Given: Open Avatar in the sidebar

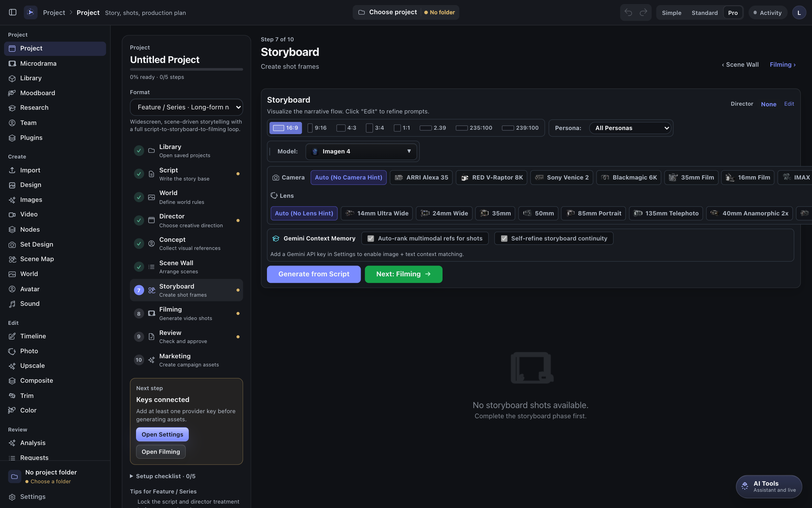Looking at the screenshot, I should click(55, 289).
